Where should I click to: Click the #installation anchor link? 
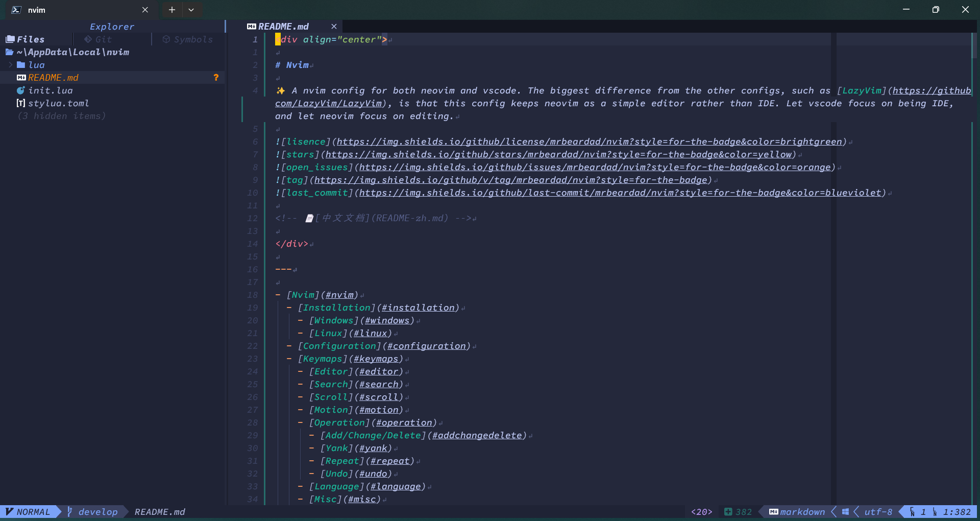coord(418,307)
